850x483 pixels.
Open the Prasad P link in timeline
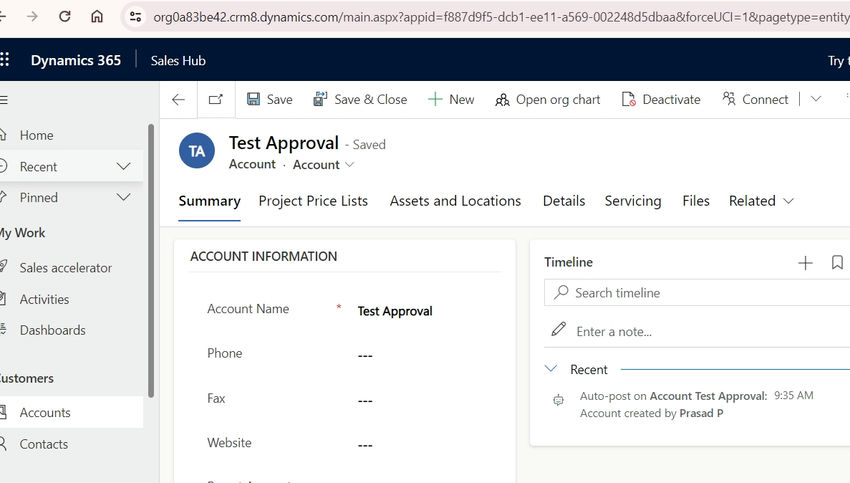point(701,413)
